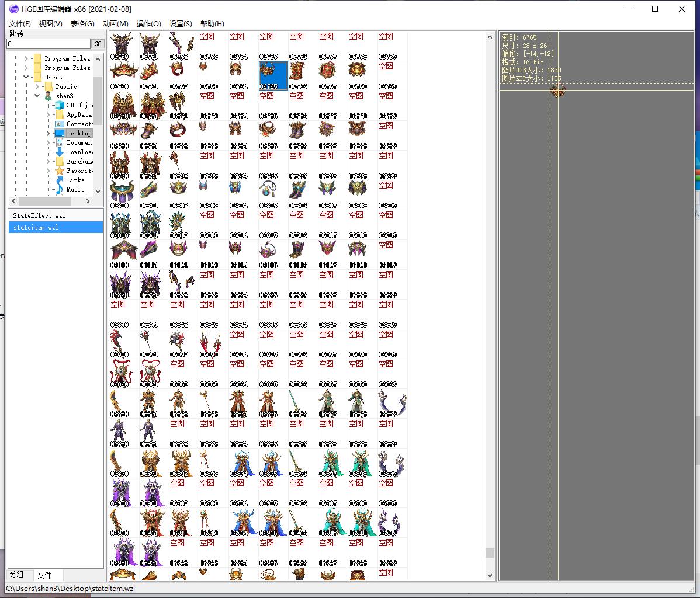This screenshot has height=598, width=700.
Task: Expand the Documents tree node
Action: (48, 143)
